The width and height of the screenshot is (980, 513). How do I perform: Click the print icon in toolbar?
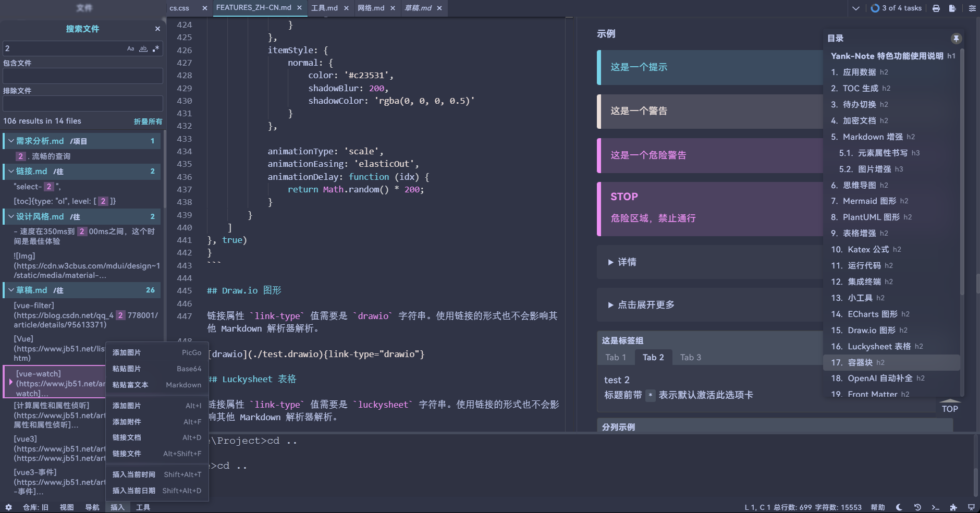(936, 8)
